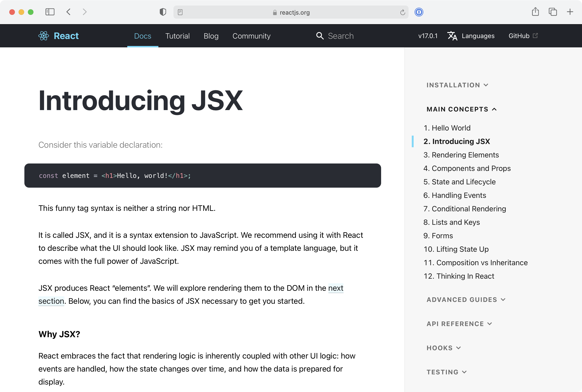
Task: Click the 'Why JSX?' subheading
Action: point(59,334)
